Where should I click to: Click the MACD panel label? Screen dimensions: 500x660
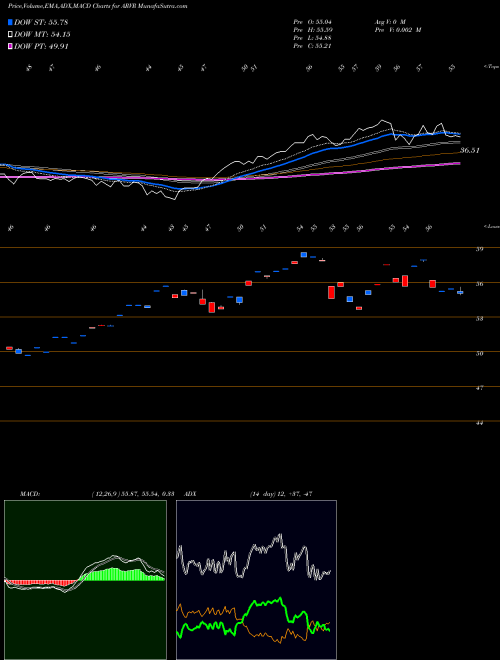29,494
